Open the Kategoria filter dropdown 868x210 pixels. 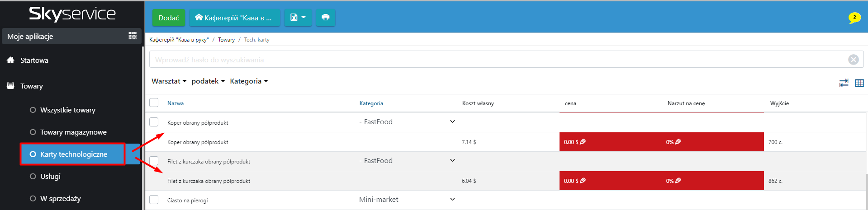249,81
